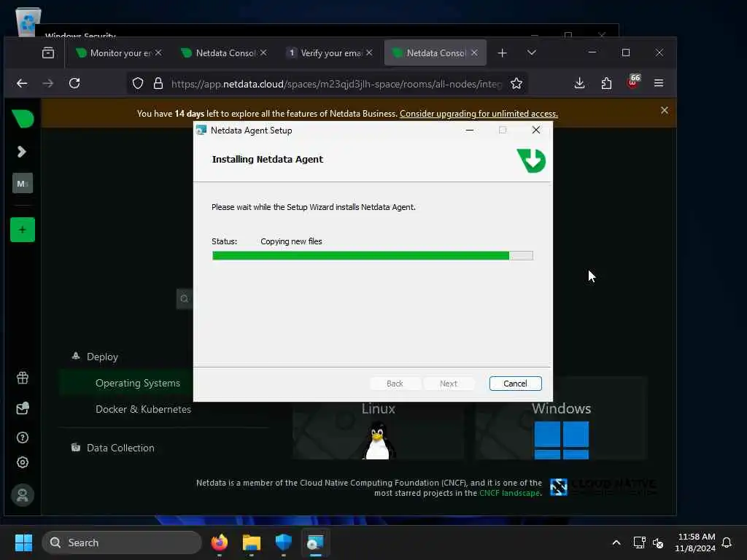Open the Recycle Bin on the desktop

pyautogui.click(x=28, y=21)
